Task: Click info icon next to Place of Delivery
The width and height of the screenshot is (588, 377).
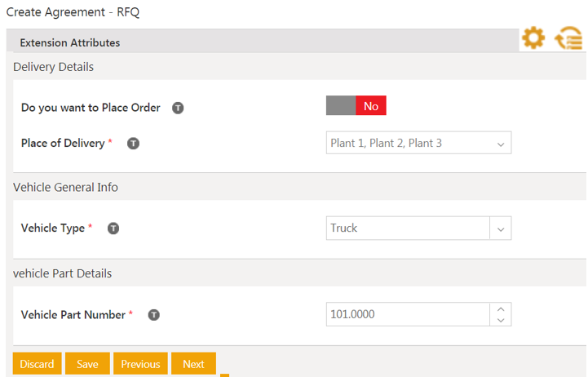Action: (x=134, y=144)
